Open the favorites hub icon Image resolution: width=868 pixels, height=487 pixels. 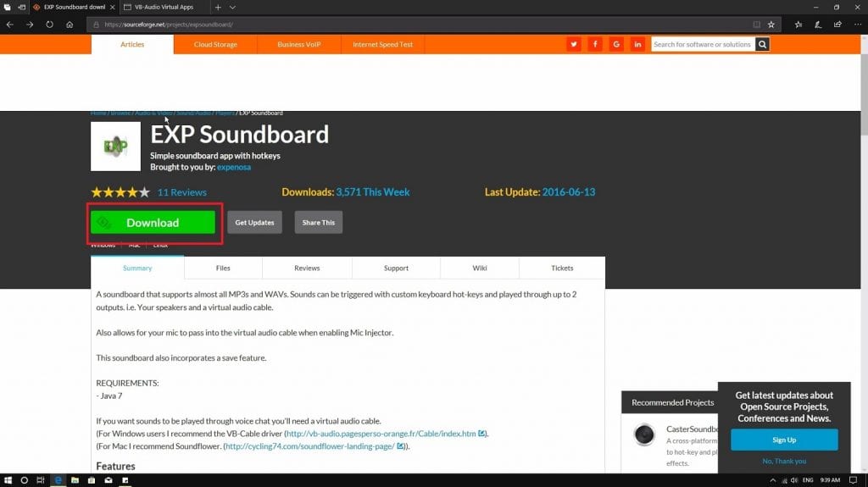coord(798,25)
